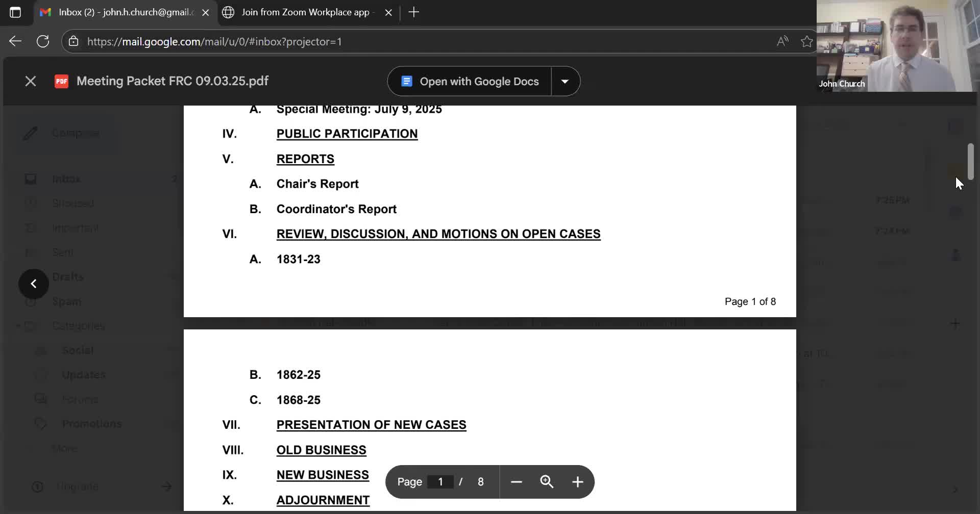The height and width of the screenshot is (514, 980).
Task: Switch to the Gmail Inbox tab
Action: coord(122,12)
